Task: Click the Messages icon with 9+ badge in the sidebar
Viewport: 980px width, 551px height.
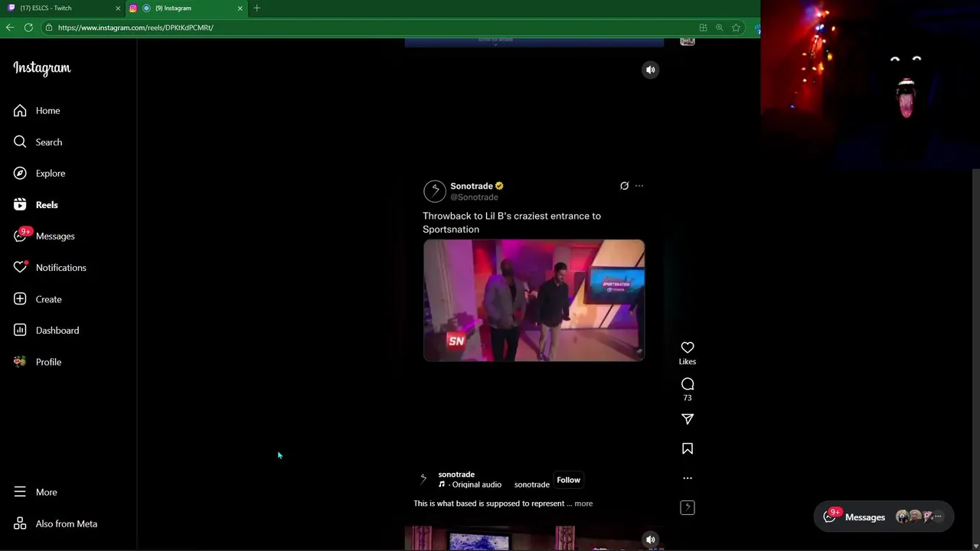Action: (x=21, y=236)
